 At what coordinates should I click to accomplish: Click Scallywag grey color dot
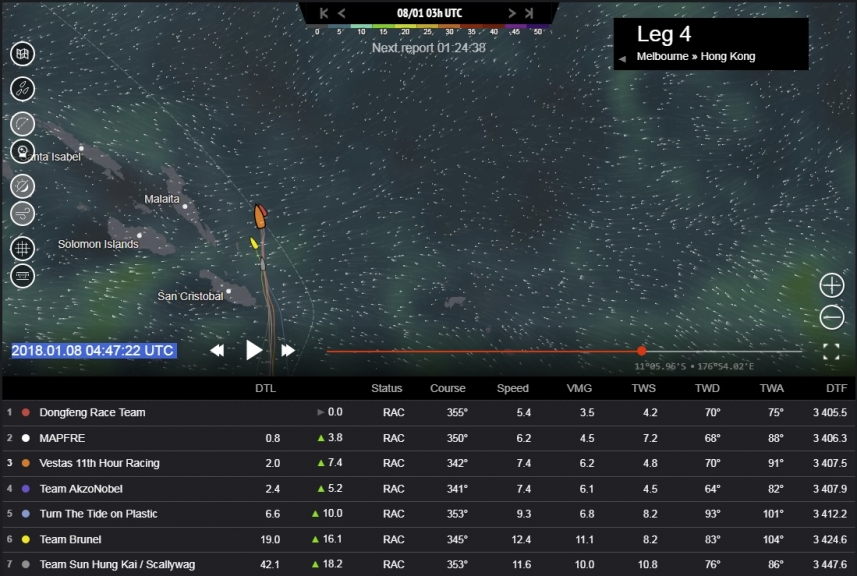tap(26, 565)
